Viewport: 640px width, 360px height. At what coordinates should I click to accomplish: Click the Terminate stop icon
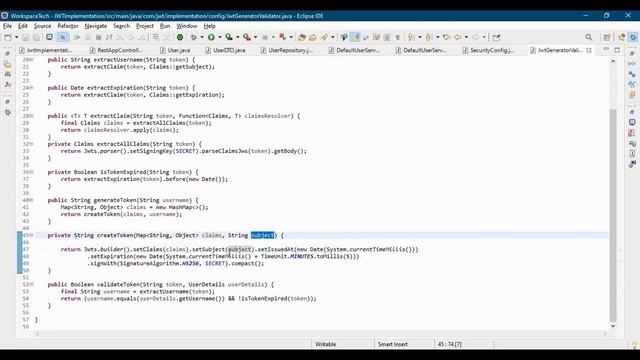click(98, 37)
